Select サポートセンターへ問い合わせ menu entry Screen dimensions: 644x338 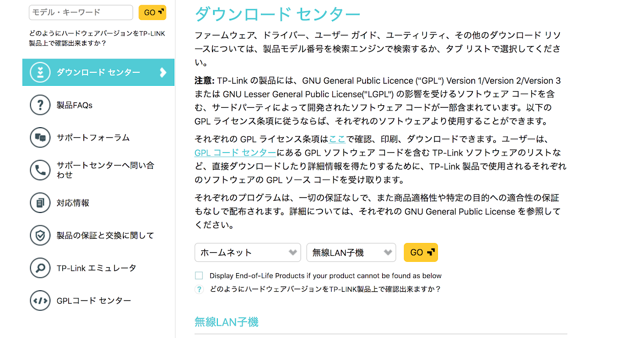click(105, 170)
